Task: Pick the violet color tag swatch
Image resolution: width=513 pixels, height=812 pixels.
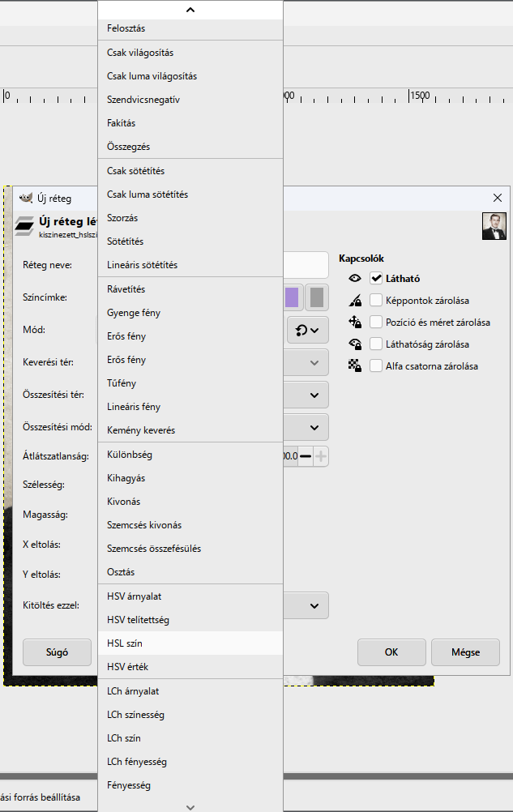Action: 292,297
